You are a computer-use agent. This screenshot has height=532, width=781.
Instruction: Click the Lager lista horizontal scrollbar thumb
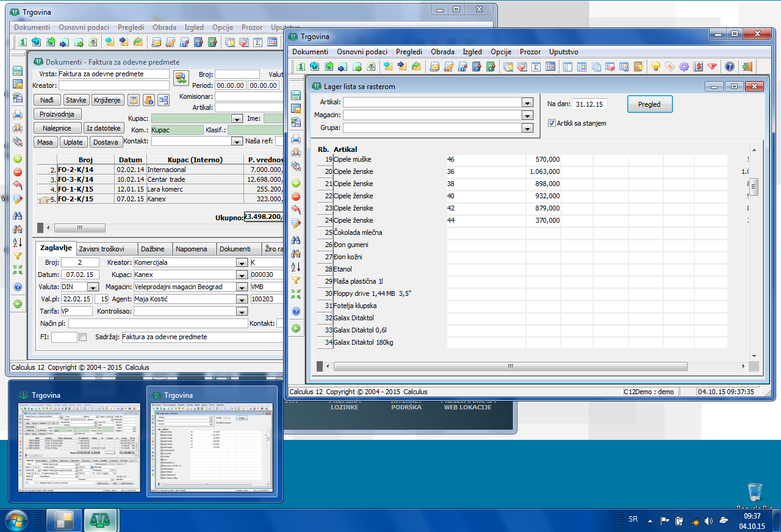point(510,366)
